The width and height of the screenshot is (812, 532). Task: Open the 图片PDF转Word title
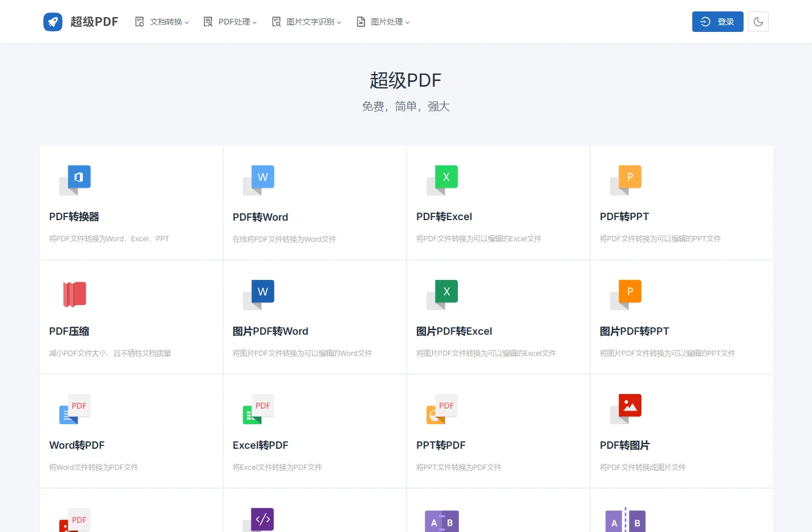click(270, 331)
